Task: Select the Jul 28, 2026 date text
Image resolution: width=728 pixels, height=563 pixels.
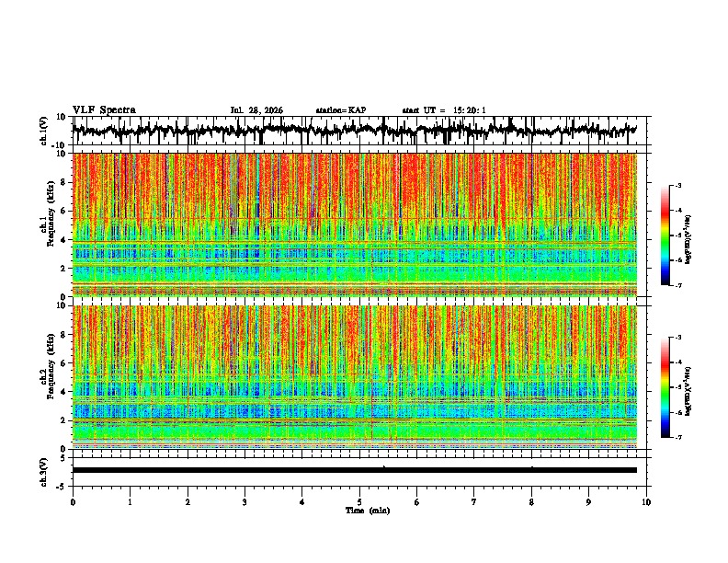Action: pyautogui.click(x=256, y=110)
